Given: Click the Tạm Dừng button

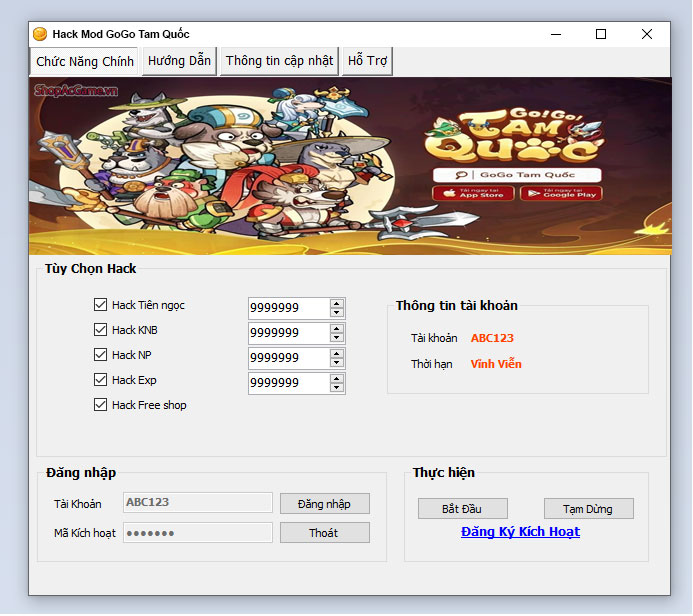Looking at the screenshot, I should (589, 509).
